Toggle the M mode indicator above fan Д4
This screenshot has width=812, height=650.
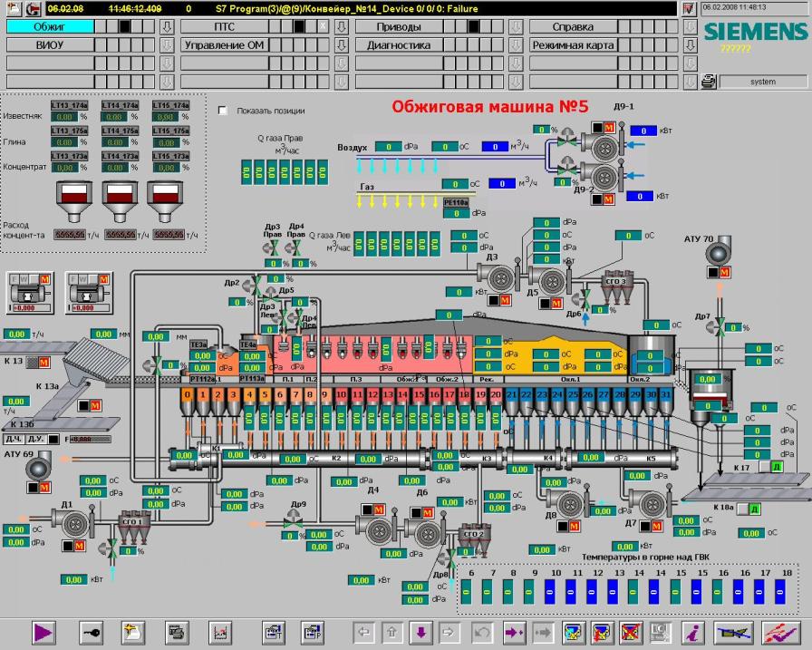379,509
